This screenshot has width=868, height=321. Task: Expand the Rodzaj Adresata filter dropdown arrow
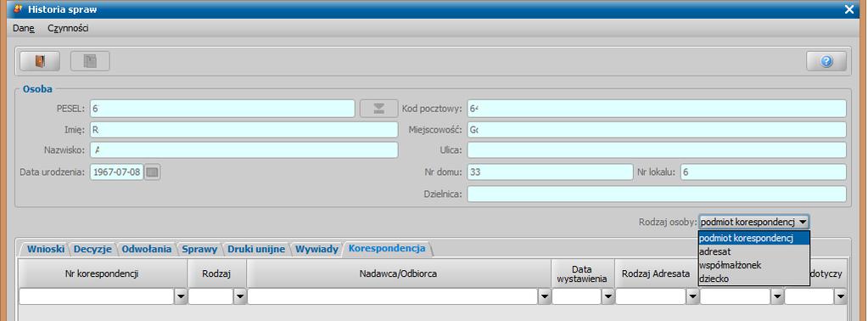coord(692,297)
